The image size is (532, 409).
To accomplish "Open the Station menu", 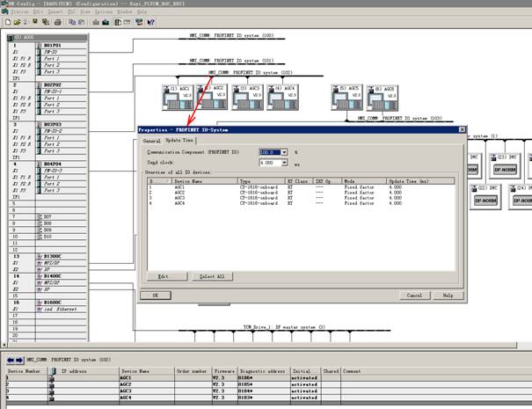I will click(19, 12).
